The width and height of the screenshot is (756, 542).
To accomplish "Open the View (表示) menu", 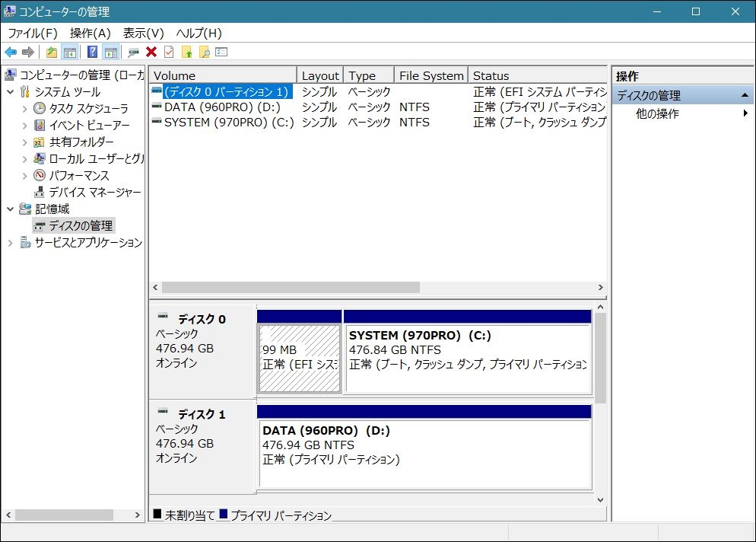I will 143,33.
